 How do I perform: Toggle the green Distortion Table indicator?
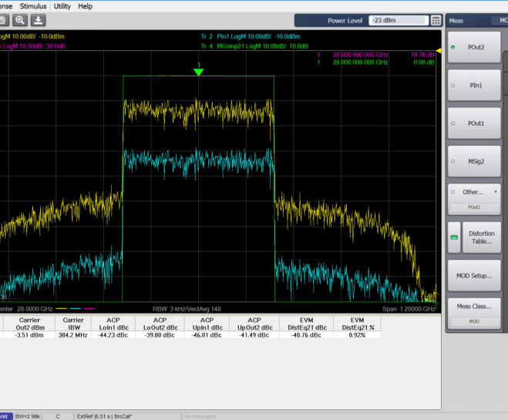click(x=454, y=237)
